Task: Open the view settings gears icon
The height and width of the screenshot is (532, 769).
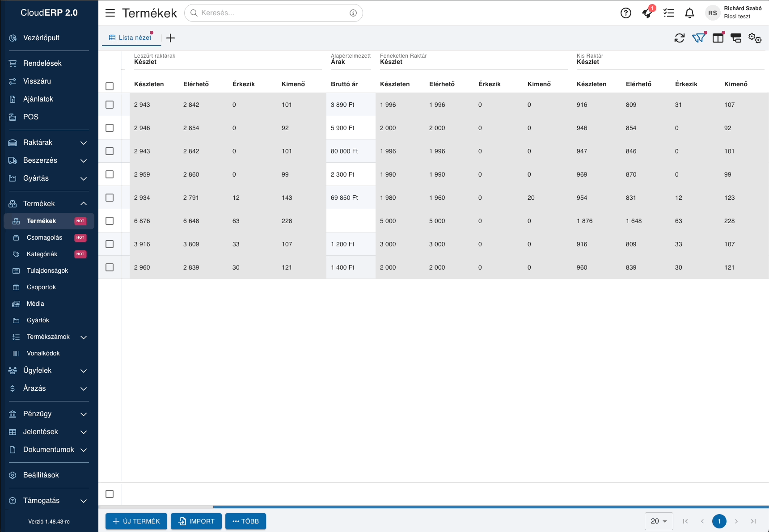Action: [x=755, y=38]
